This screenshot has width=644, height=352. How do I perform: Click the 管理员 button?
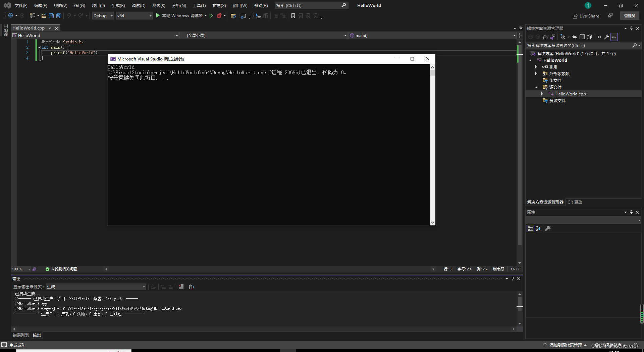coord(630,16)
